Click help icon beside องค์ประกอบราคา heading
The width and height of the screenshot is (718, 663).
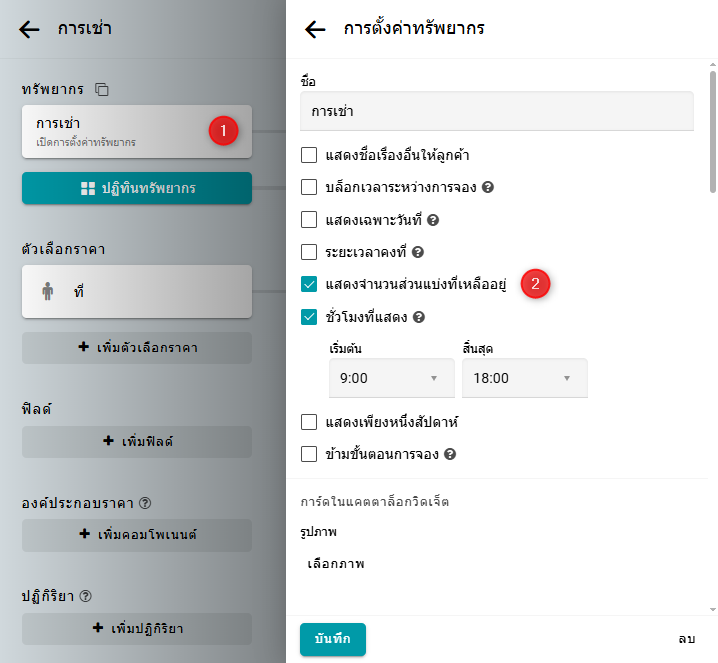pyautogui.click(x=146, y=503)
